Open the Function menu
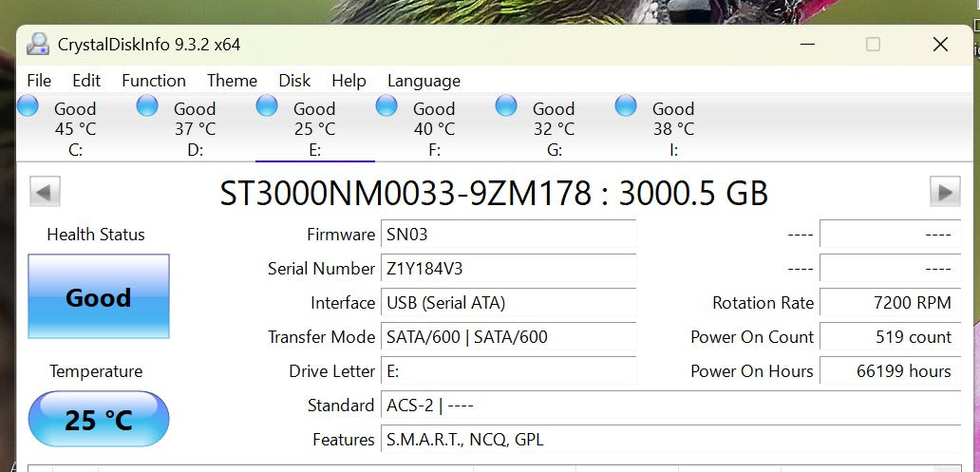The height and width of the screenshot is (472, 980). (x=154, y=81)
